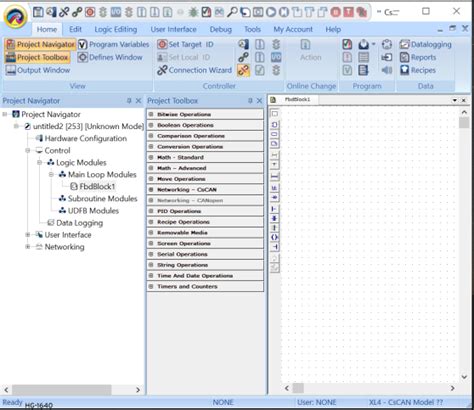
Task: Click the XL4 - CsCAN Model status bar entry
Action: (x=406, y=402)
